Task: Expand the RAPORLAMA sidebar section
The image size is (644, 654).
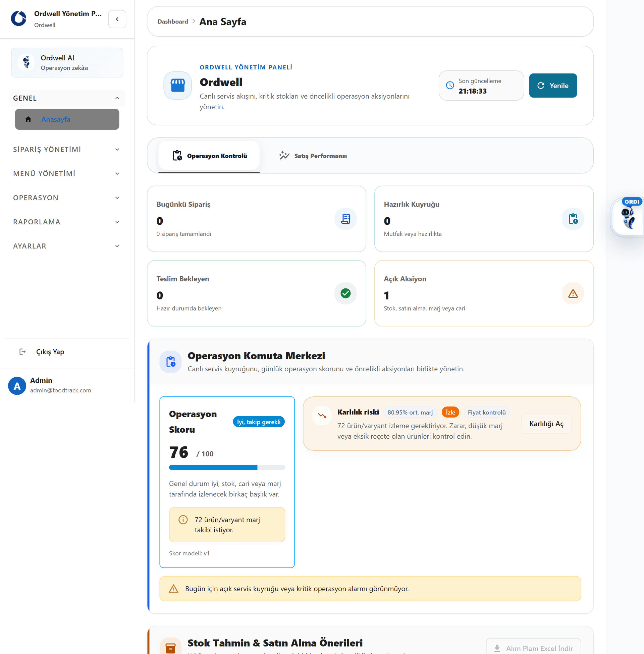Action: [67, 222]
